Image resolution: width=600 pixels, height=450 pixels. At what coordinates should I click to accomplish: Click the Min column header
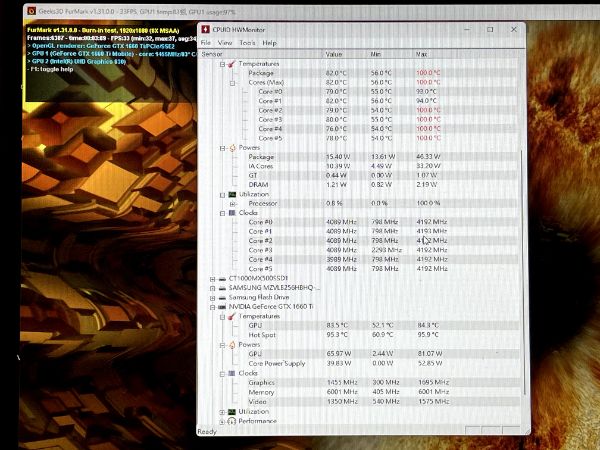tap(390, 54)
